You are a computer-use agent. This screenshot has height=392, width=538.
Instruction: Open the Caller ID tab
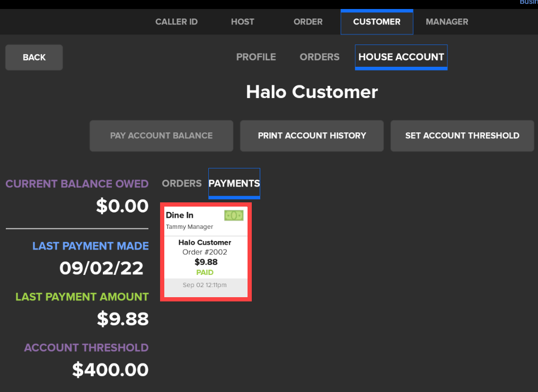176,22
